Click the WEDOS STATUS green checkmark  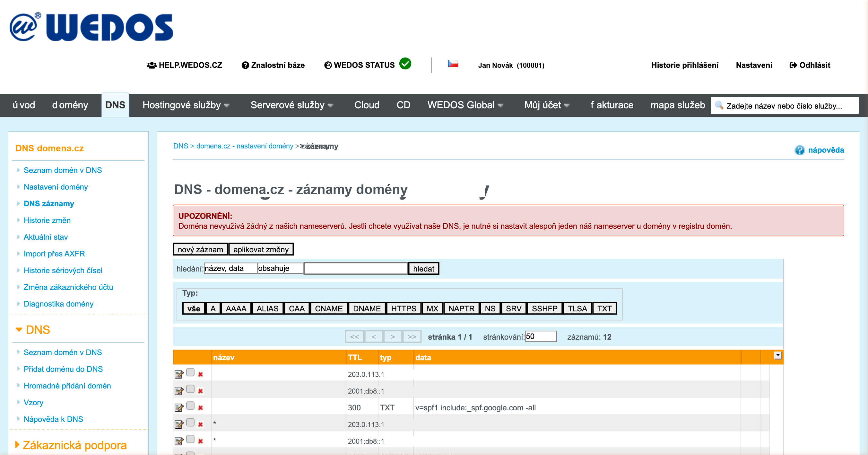pyautogui.click(x=405, y=64)
